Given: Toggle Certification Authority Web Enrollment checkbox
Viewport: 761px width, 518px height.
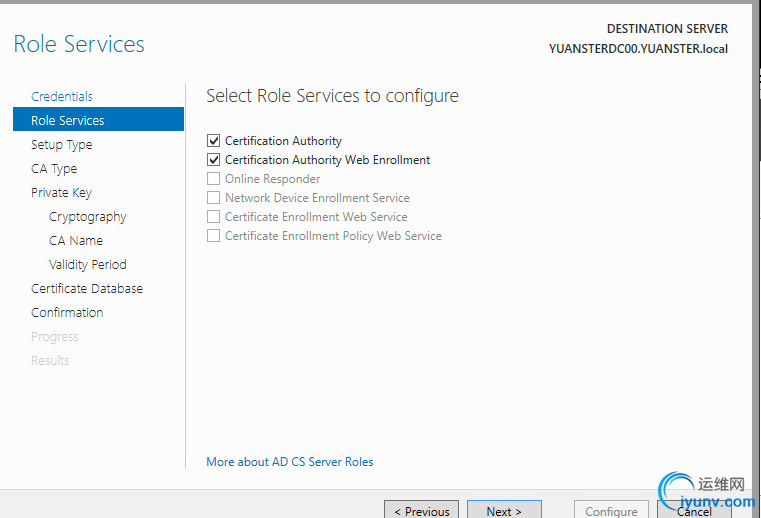Looking at the screenshot, I should pyautogui.click(x=213, y=160).
